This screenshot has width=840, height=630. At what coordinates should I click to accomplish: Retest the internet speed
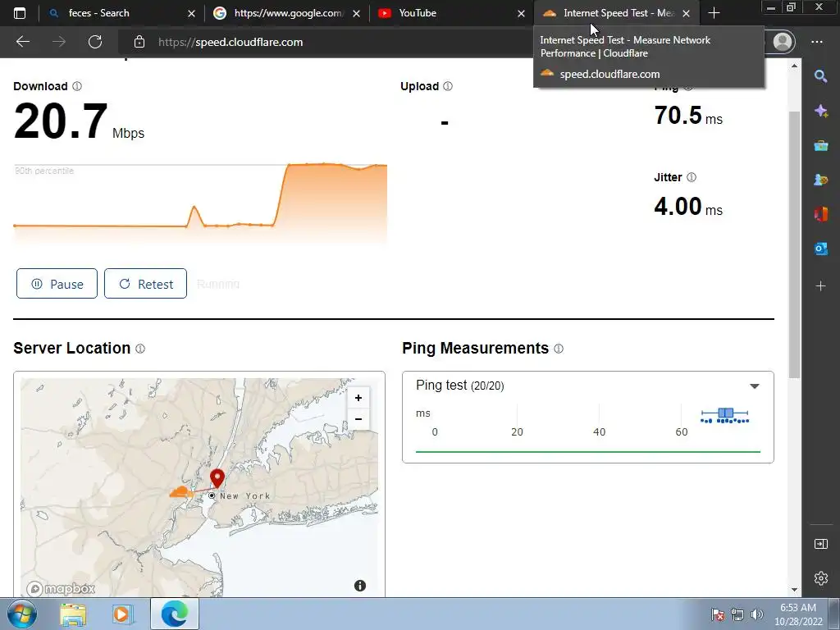point(146,283)
